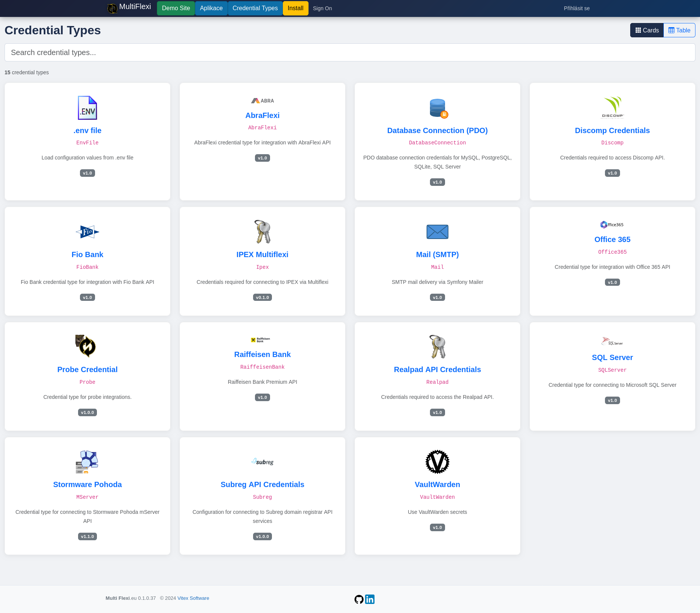Click Přihlásit se login link

point(577,8)
